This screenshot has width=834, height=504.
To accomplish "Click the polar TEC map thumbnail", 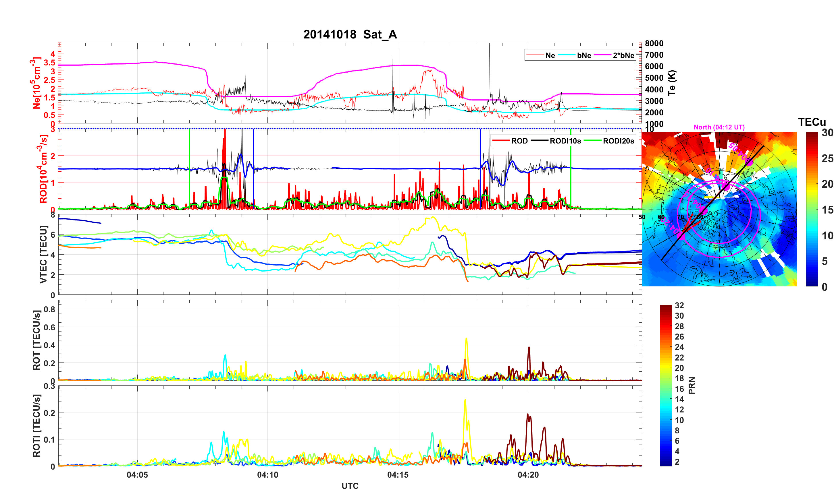I will [719, 209].
